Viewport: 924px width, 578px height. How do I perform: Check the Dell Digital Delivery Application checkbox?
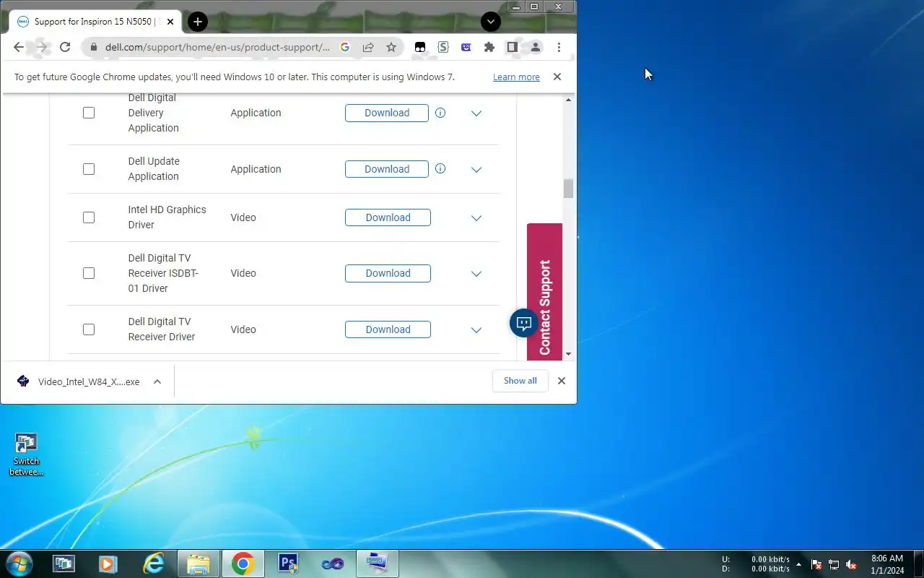click(x=89, y=113)
